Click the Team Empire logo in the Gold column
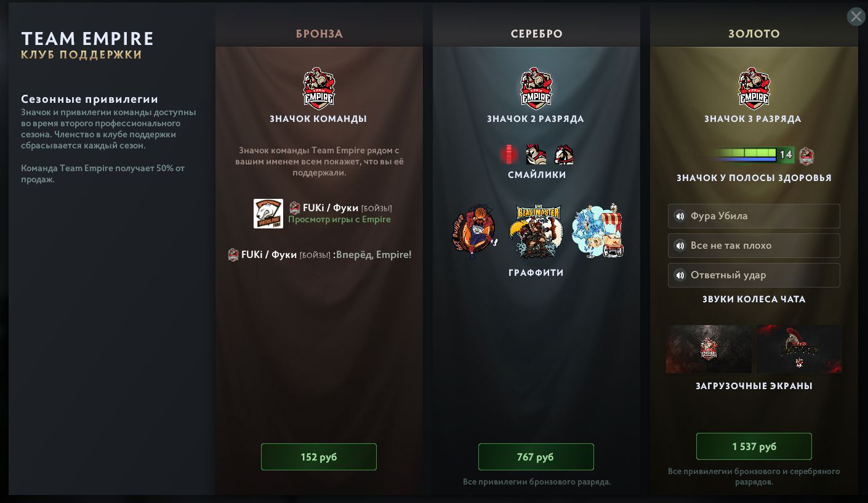Viewport: 868px width, 503px height. click(753, 88)
